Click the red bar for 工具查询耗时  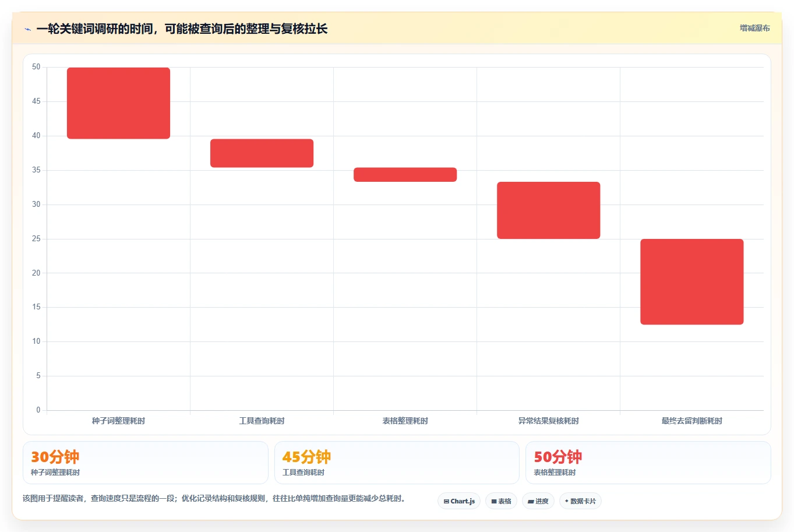pos(262,153)
